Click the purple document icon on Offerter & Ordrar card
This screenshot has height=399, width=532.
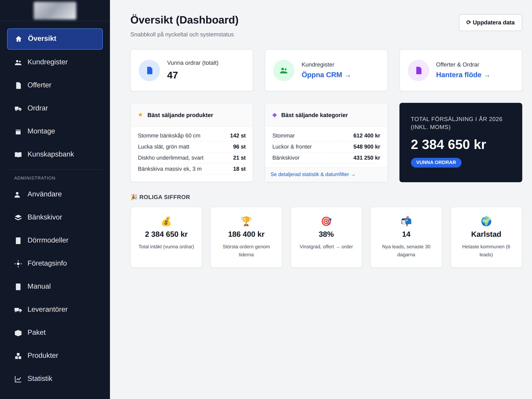(418, 70)
